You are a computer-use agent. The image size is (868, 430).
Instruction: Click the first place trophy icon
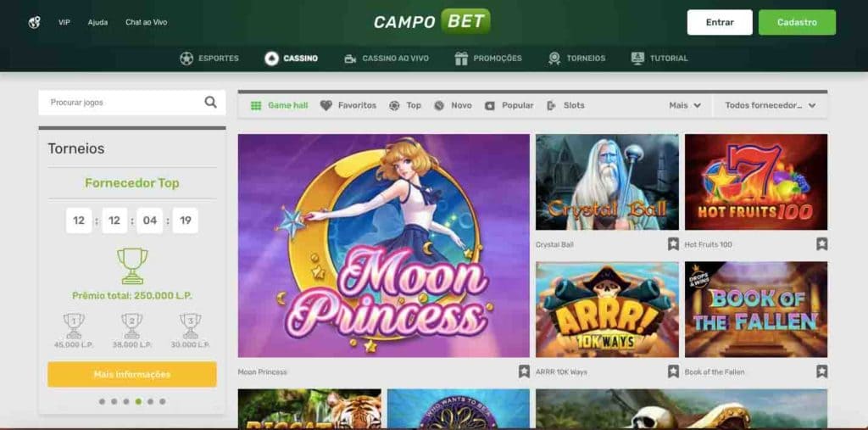[74, 326]
